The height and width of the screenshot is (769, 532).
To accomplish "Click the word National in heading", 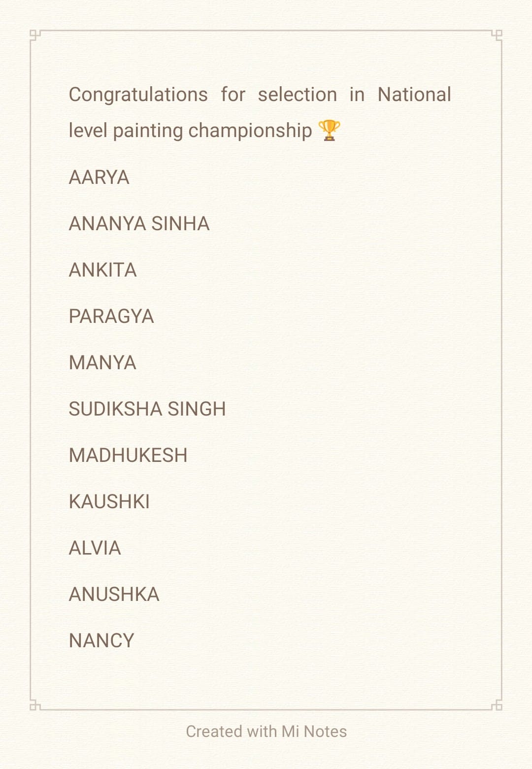I will pos(414,94).
